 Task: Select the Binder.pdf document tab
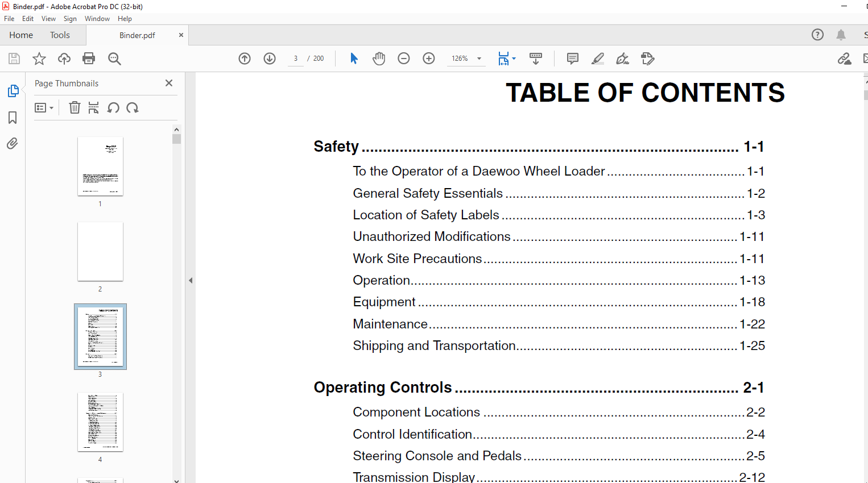(x=137, y=35)
